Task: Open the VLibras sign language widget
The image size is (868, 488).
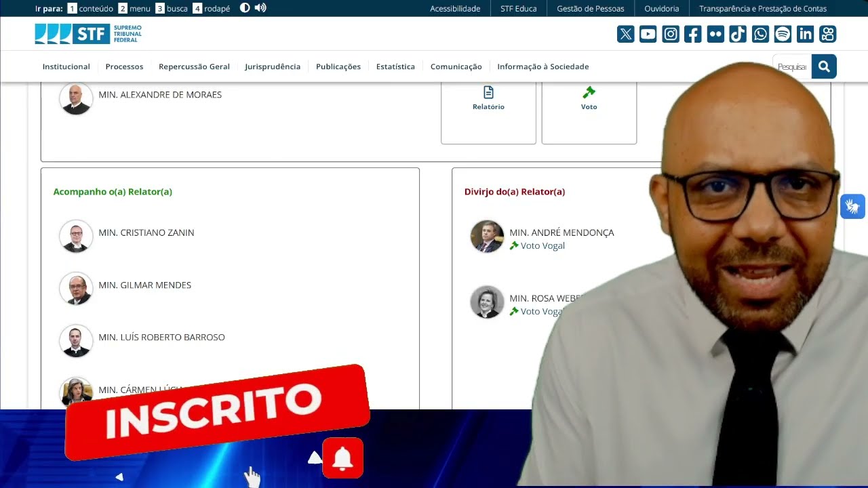Action: [x=852, y=206]
